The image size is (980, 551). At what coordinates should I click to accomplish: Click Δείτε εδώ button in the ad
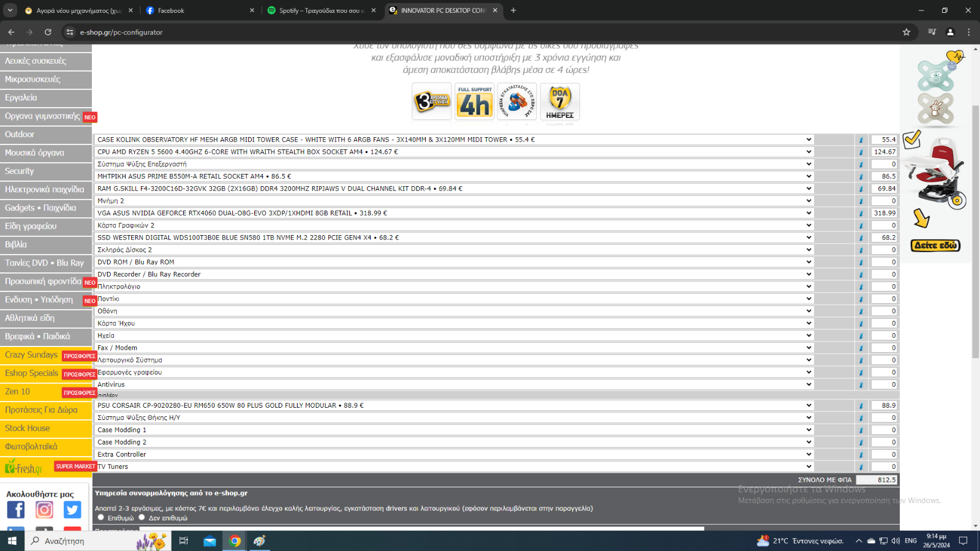(935, 246)
